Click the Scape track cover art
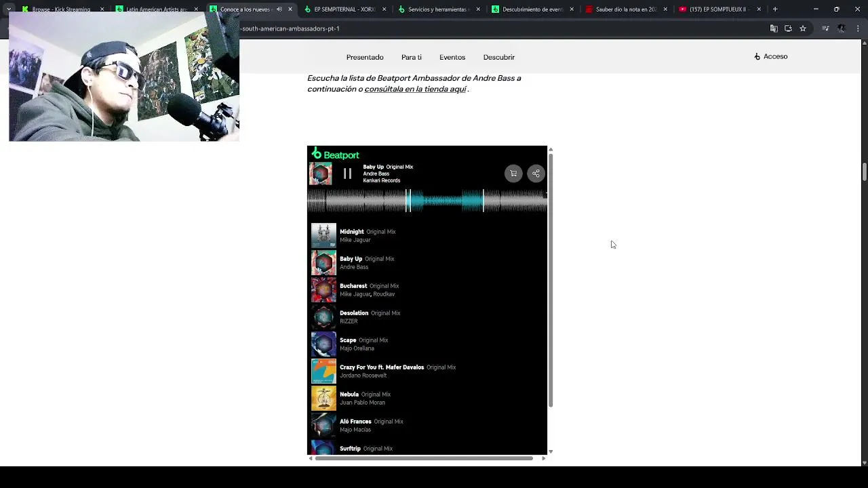868x488 pixels. (323, 344)
